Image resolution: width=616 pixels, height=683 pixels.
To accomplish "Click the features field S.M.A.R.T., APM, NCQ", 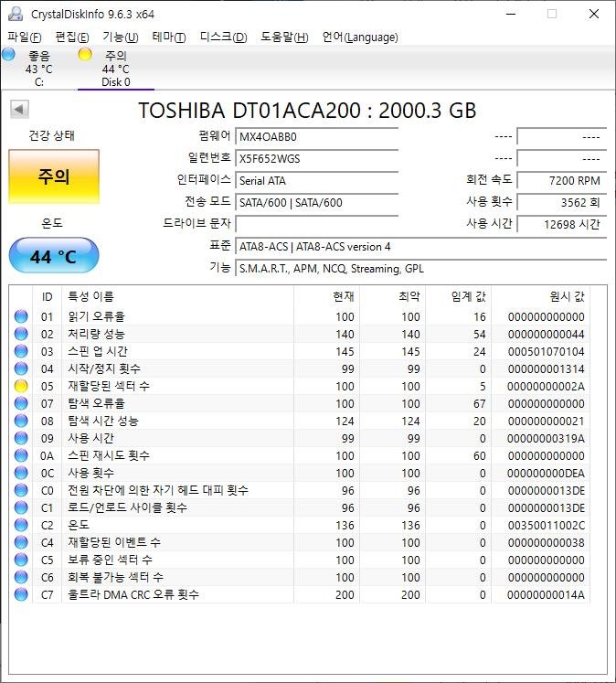I will coord(420,268).
